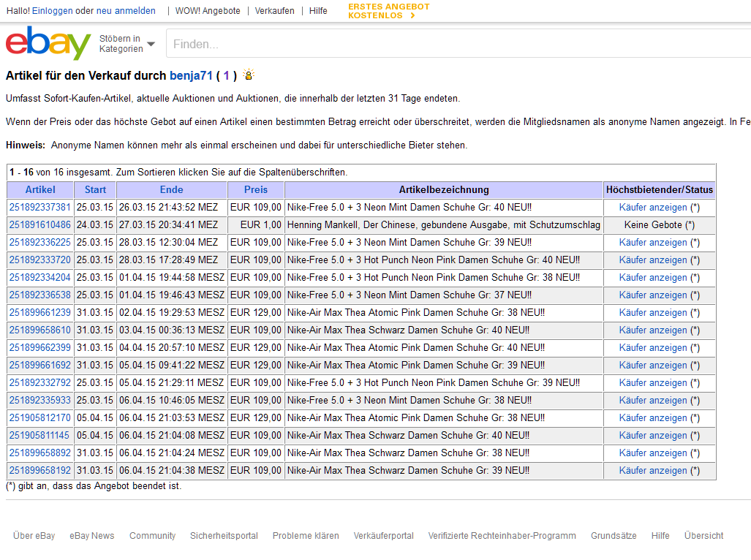Click the Hilfe link in top bar
Viewport: 751px width, 560px height.
coord(318,11)
